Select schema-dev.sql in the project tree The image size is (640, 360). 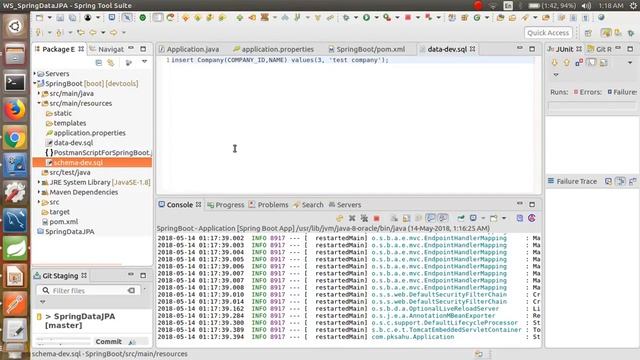(x=78, y=162)
